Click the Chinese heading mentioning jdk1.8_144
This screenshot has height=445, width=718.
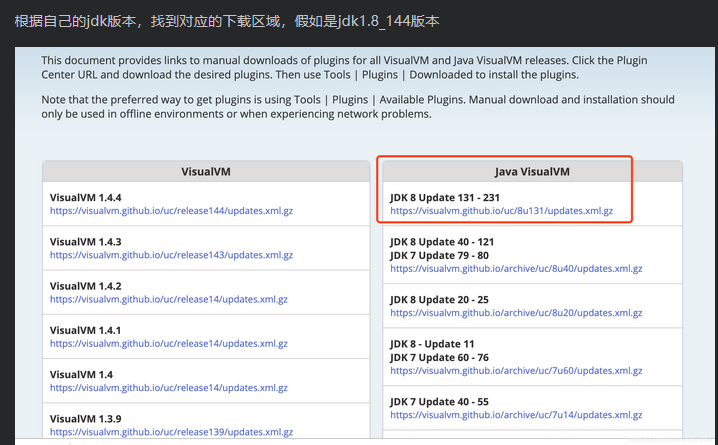click(227, 21)
